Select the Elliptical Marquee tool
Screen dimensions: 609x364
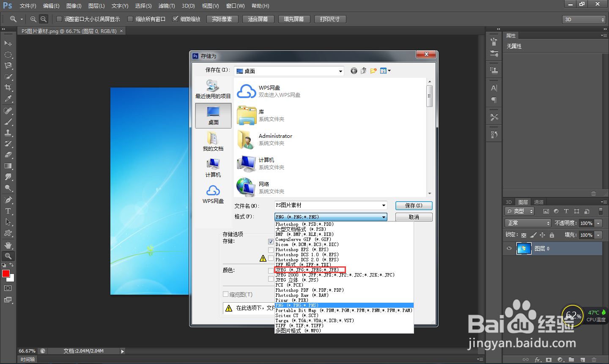pos(8,55)
